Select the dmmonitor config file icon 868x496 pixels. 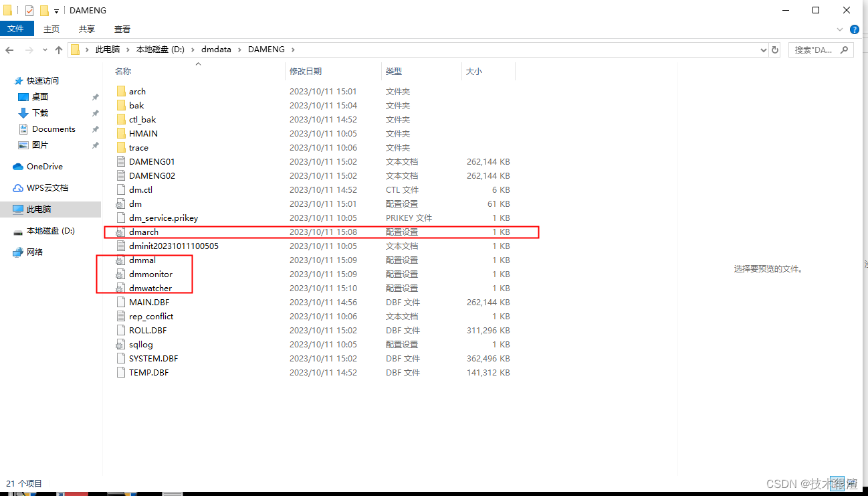(x=121, y=274)
